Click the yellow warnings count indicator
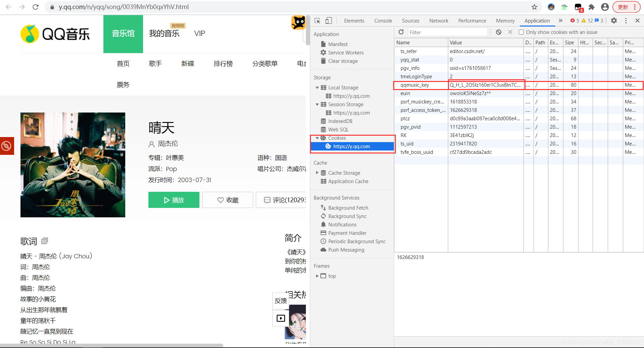Screen dimensions: 644x348 click(x=587, y=20)
